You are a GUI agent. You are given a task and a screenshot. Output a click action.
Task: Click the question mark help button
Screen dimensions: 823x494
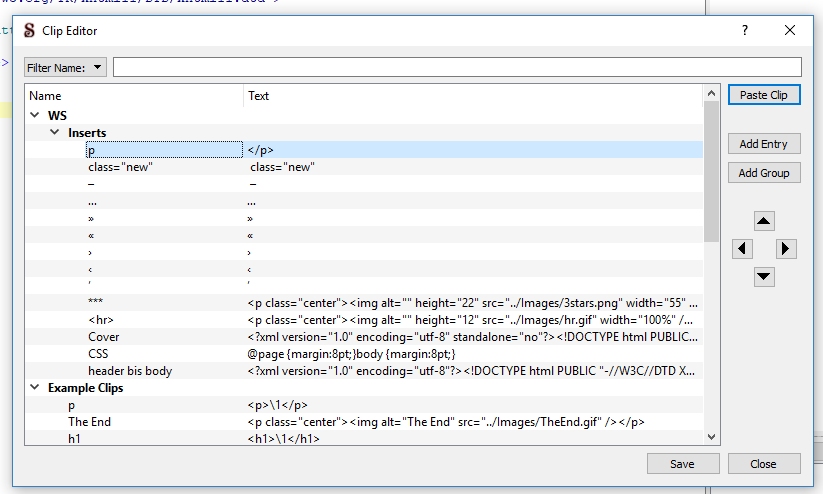(x=745, y=31)
